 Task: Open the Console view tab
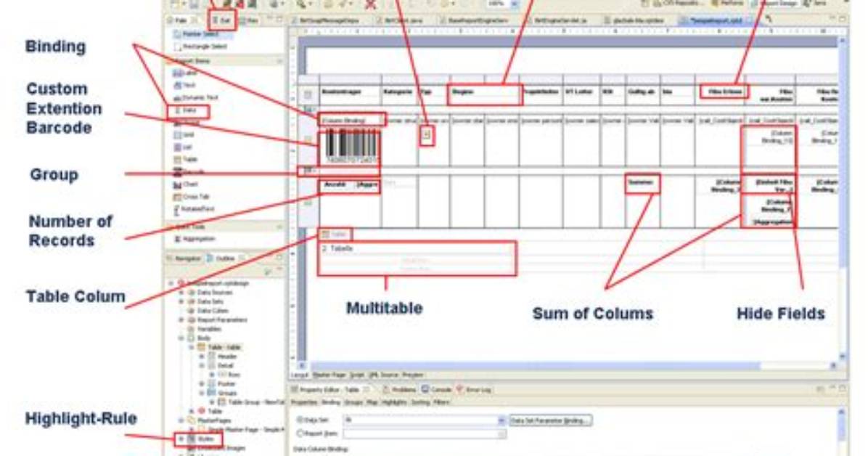coord(438,390)
